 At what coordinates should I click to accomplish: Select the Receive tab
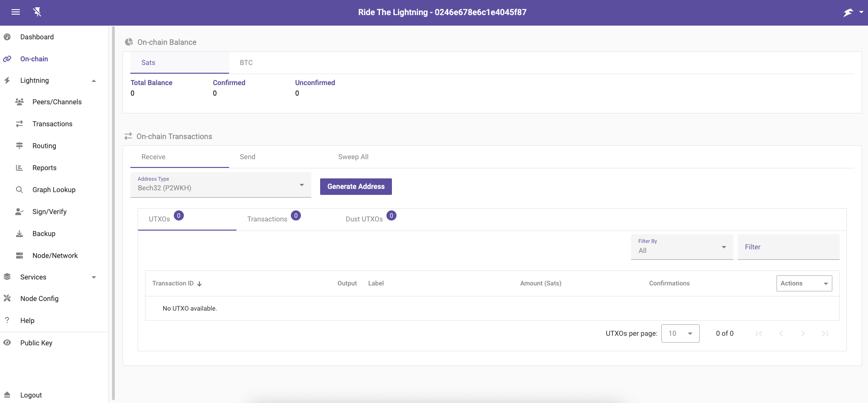[x=180, y=157]
